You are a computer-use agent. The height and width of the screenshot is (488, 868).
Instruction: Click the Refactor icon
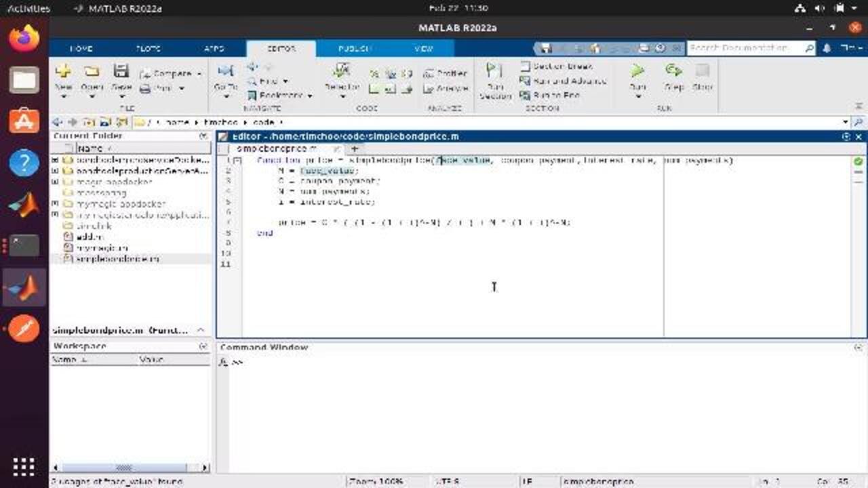tap(342, 72)
